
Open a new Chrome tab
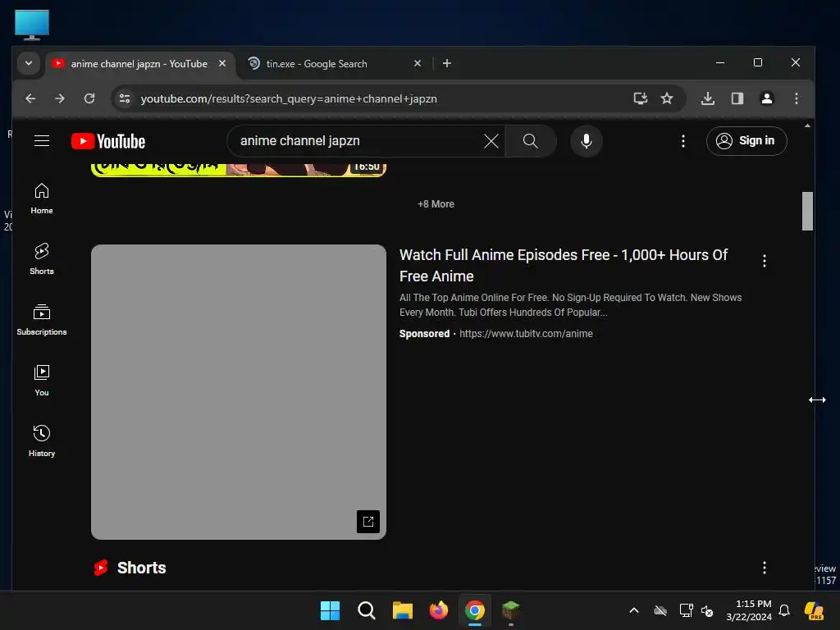coord(447,63)
